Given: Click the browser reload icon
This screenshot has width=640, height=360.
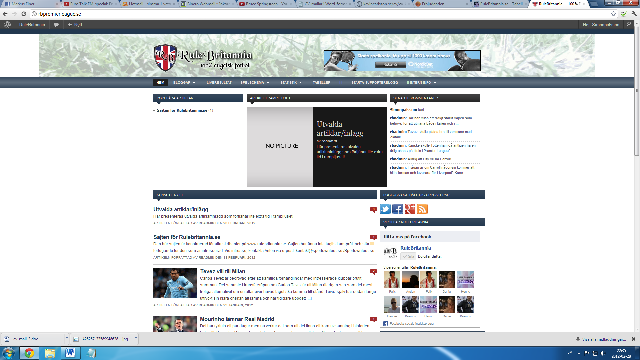Looking at the screenshot, I should point(24,14).
